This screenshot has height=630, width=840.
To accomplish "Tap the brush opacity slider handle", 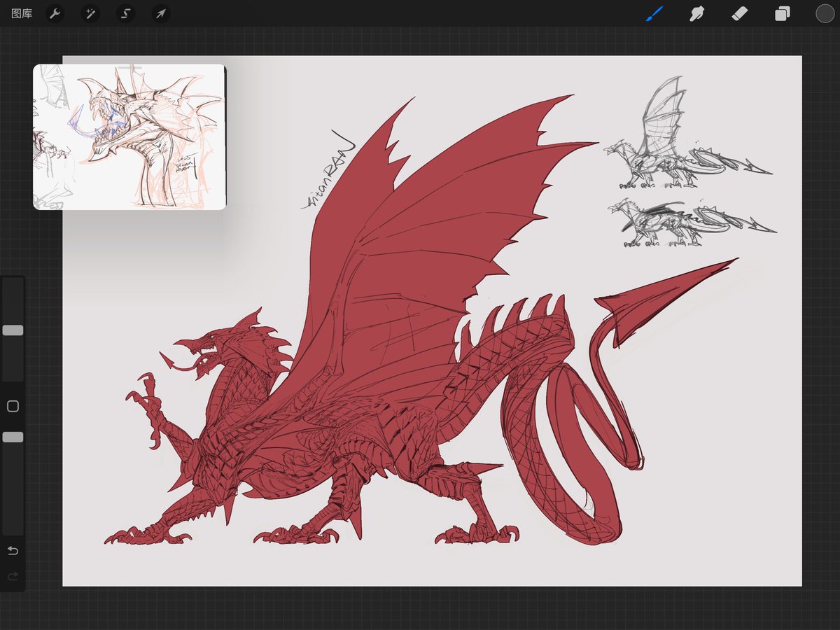I will pyautogui.click(x=12, y=437).
